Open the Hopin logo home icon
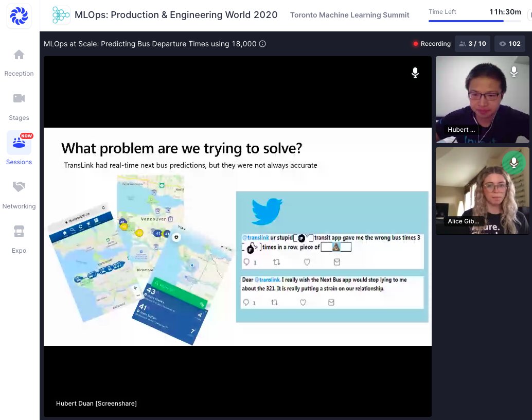 [19, 16]
